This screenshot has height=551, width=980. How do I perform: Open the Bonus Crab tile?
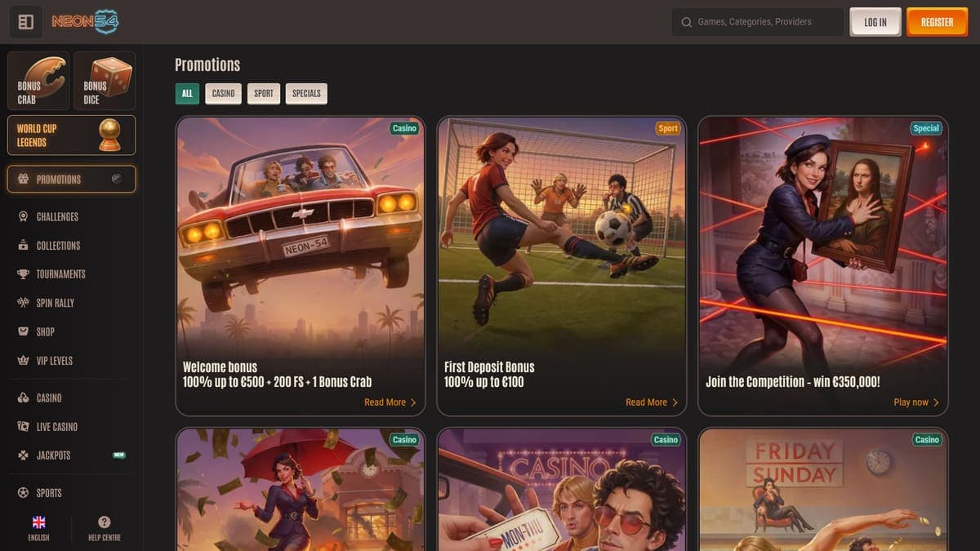point(38,81)
